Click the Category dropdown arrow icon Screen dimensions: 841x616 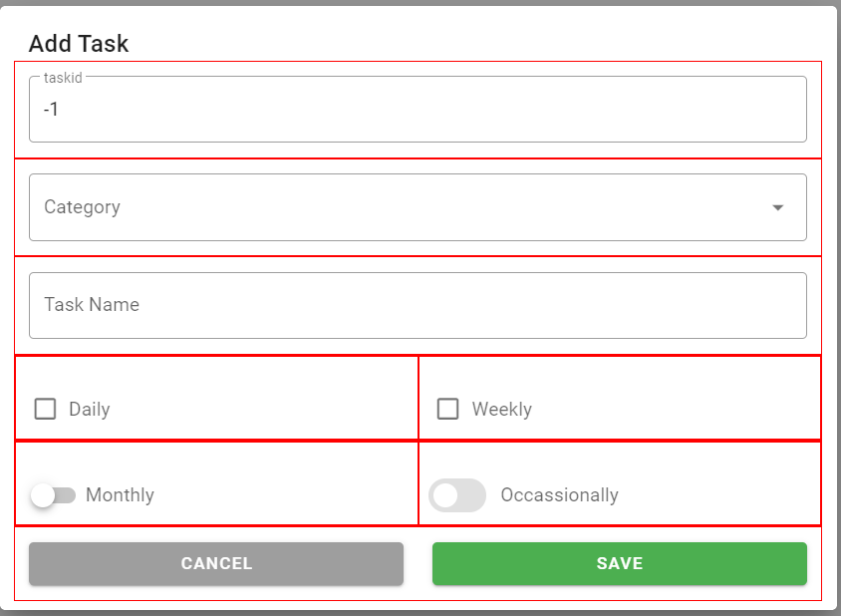778,207
